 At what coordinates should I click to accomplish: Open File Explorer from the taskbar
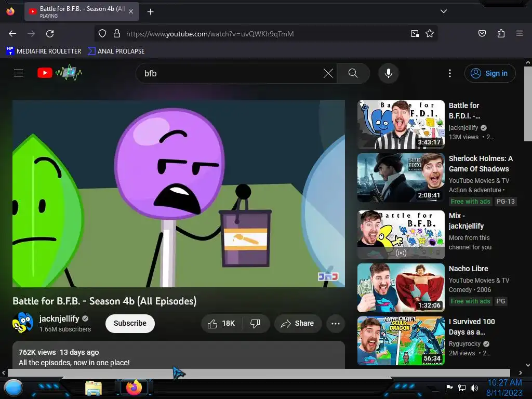94,388
